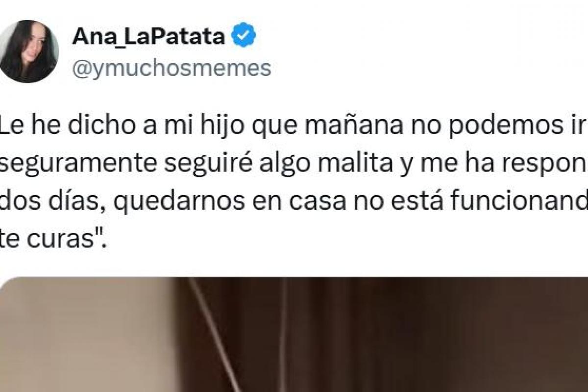Open the attached image below the tweet

pos(294,335)
